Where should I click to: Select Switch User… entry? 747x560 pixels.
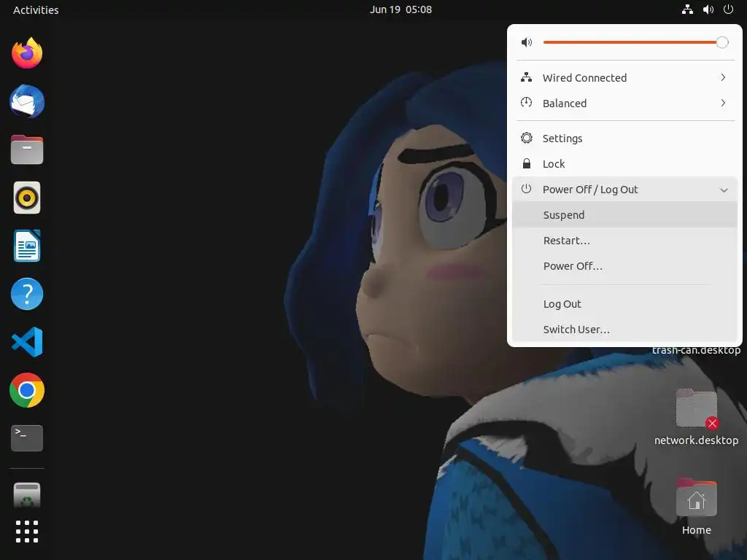[x=624, y=330]
